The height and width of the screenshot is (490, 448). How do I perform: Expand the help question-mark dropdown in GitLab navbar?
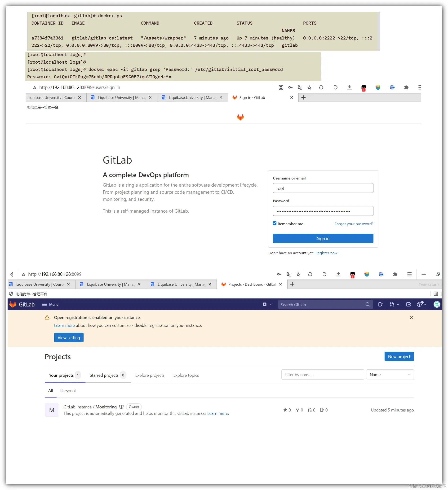[x=421, y=304]
